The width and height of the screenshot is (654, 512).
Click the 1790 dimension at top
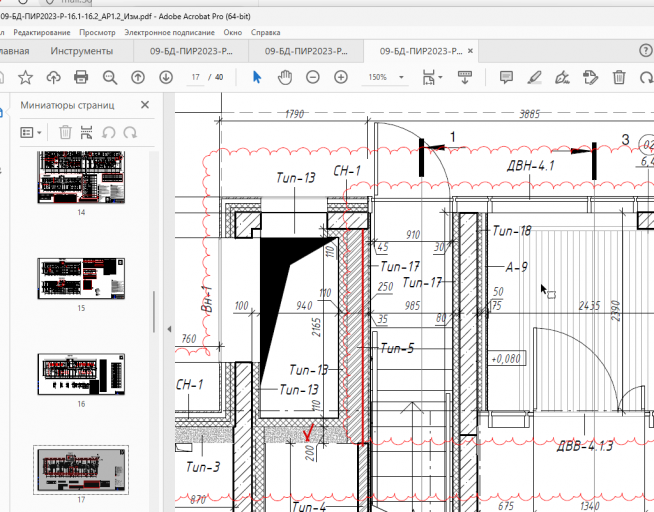294,114
